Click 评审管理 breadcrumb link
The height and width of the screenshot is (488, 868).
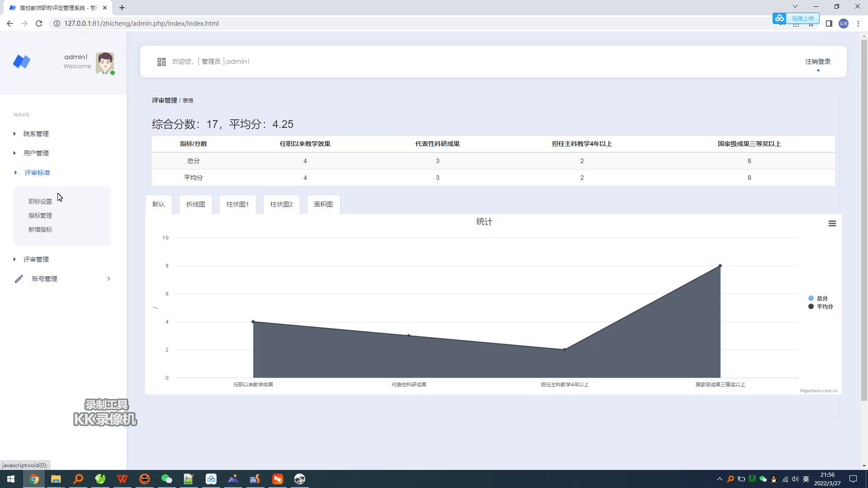[165, 100]
